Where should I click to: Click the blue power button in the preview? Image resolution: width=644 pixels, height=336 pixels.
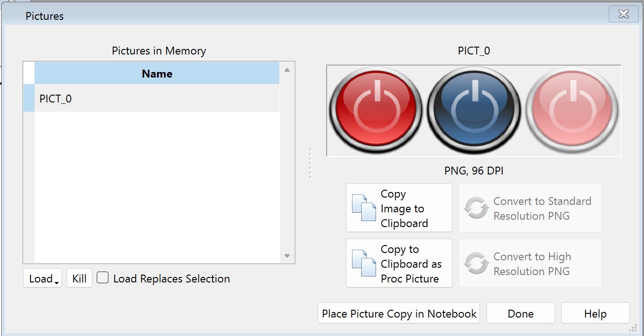tap(474, 109)
